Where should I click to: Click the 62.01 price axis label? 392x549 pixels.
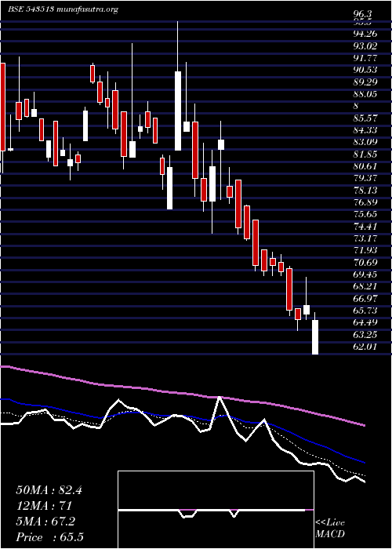tap(366, 347)
